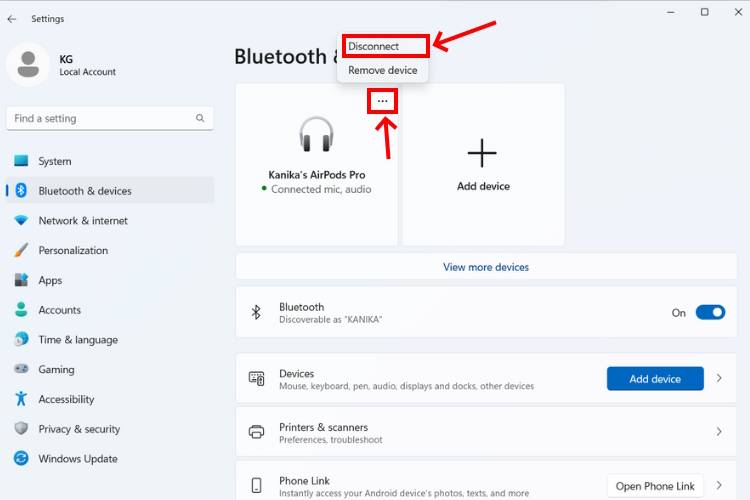Click the Bluetooth & devices sidebar icon

(x=21, y=190)
